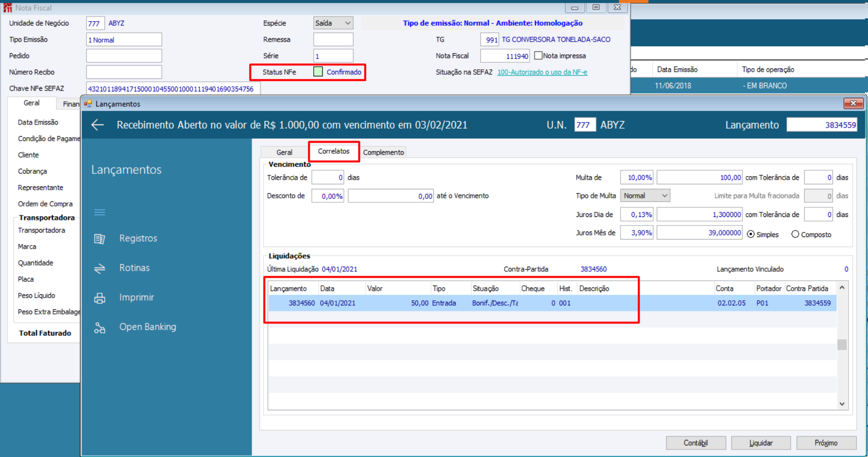868x457 pixels.
Task: Open 100-Autorizado o uso da NF-e link
Action: [x=542, y=72]
